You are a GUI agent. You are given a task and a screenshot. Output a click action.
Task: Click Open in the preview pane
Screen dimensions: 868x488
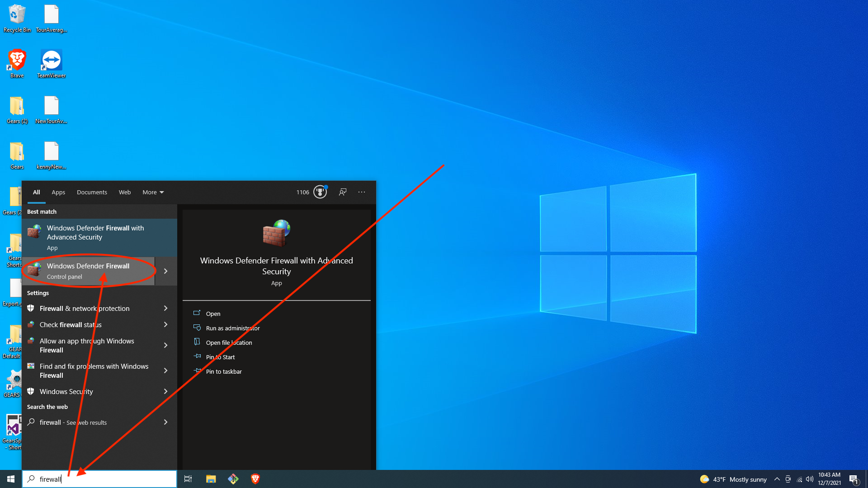(x=213, y=314)
